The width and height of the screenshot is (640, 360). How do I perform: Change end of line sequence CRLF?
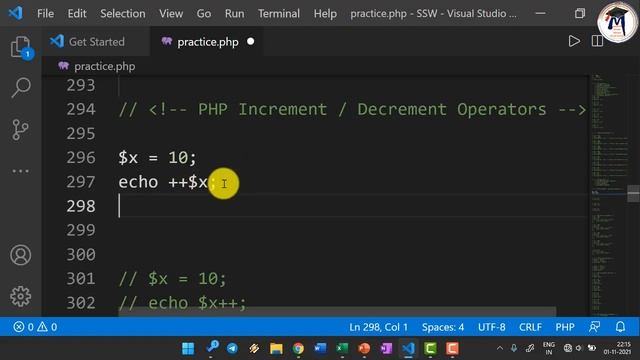pyautogui.click(x=530, y=327)
